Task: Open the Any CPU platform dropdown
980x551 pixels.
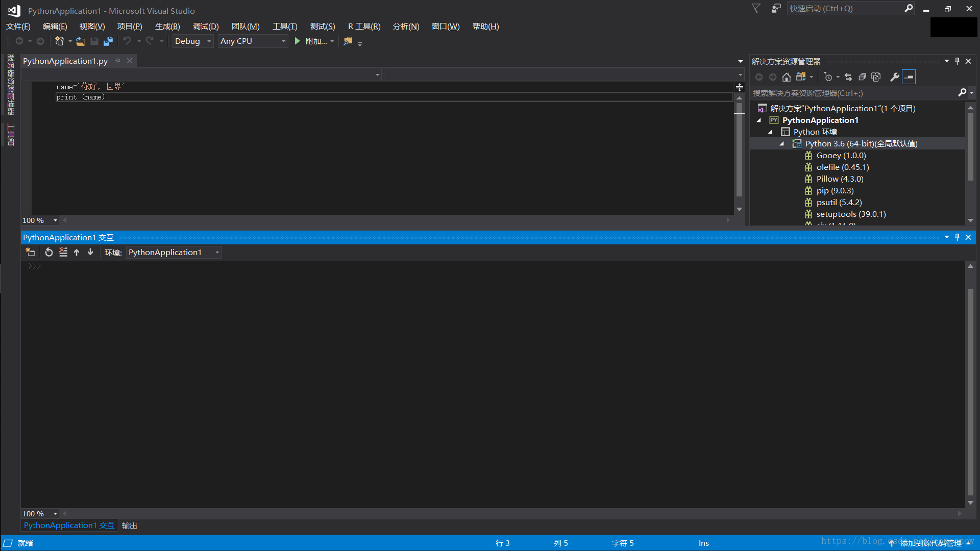Action: (x=253, y=41)
